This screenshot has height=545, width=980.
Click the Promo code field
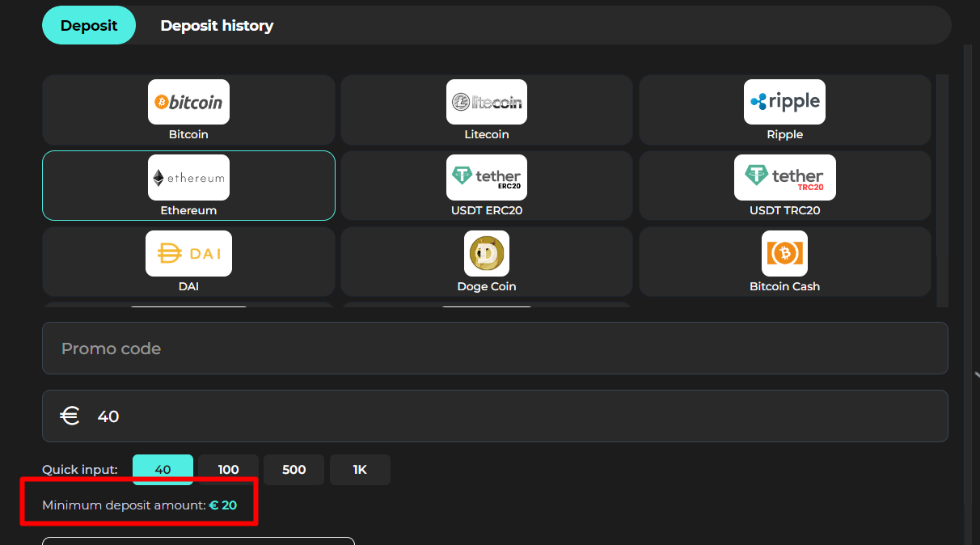coord(495,349)
